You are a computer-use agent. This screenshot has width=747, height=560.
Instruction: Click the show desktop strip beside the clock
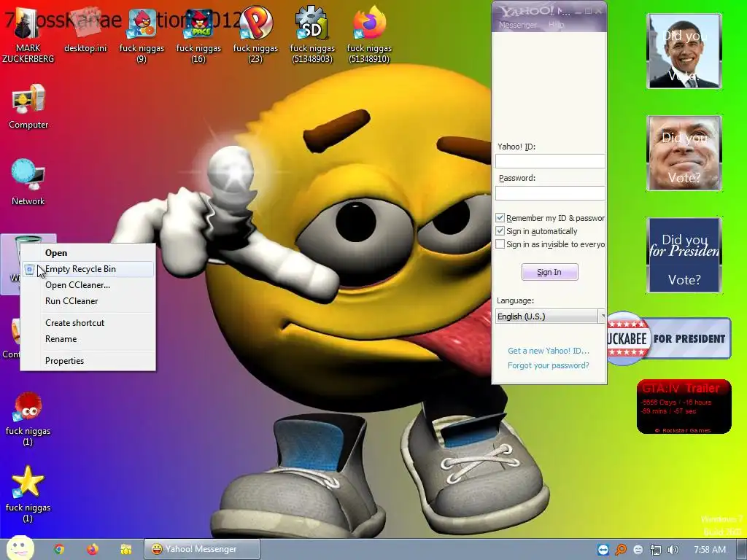[743, 550]
